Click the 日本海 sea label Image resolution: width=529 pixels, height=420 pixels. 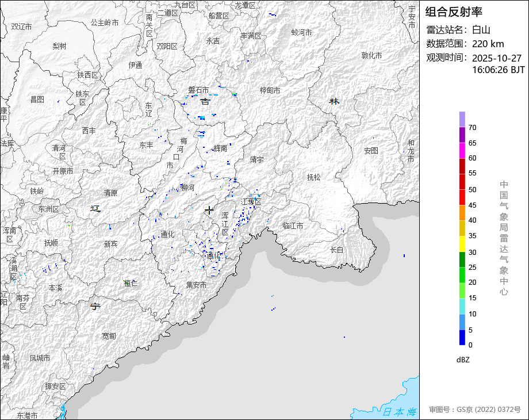coord(399,411)
